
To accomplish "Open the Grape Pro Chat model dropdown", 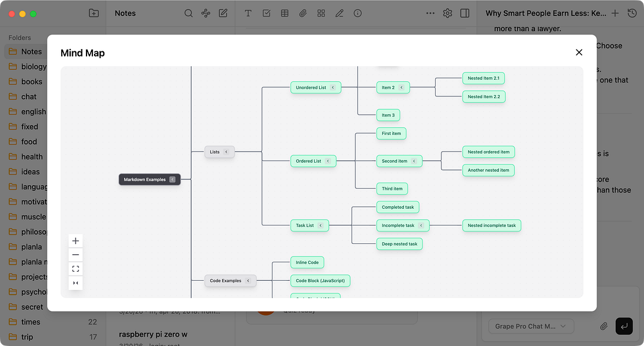I will coord(531,326).
